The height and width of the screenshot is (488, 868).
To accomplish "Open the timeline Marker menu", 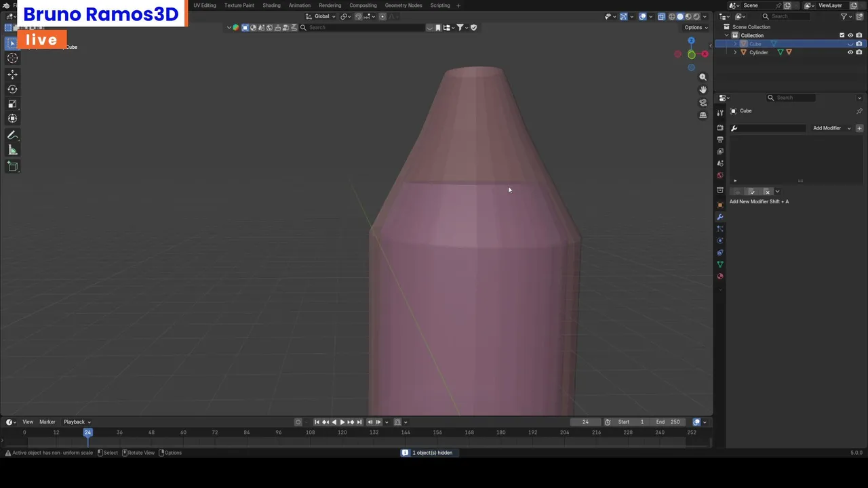I will coord(47,422).
